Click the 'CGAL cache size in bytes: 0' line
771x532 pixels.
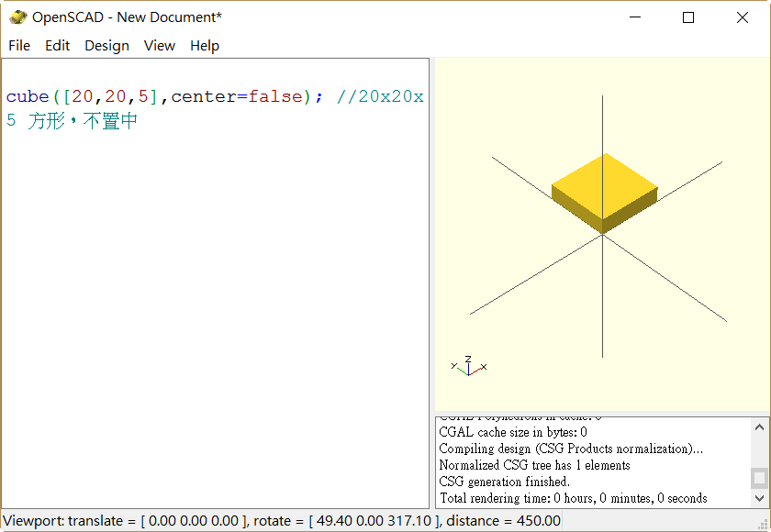pos(513,432)
